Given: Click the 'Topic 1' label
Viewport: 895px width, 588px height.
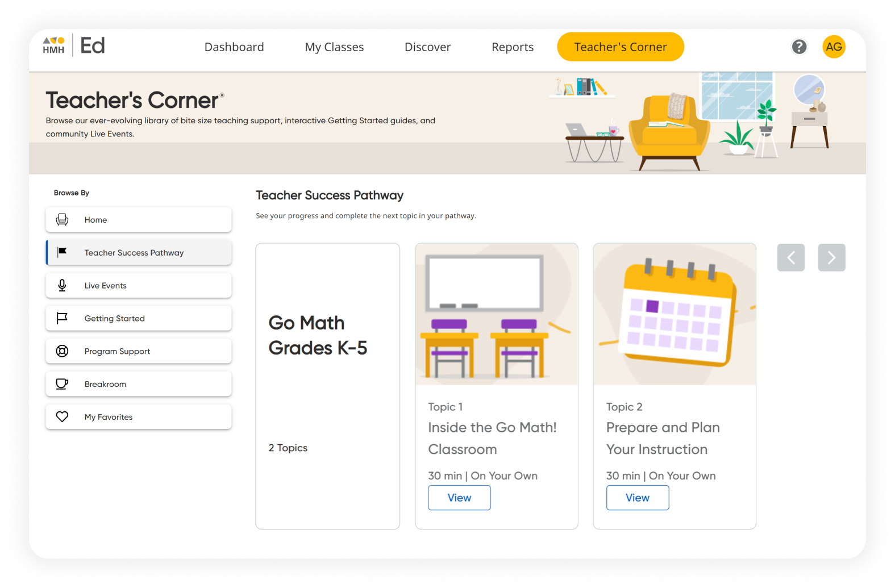Looking at the screenshot, I should click(446, 407).
